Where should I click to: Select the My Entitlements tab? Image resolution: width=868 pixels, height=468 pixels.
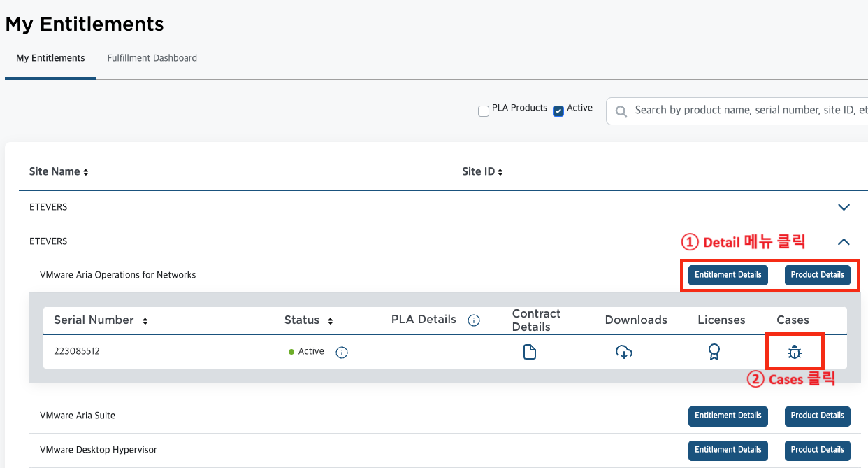50,58
